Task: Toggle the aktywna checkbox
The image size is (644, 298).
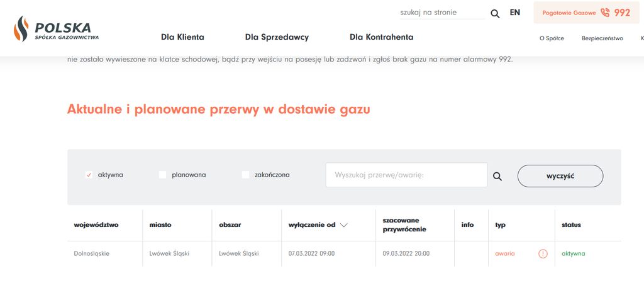Action: [89, 175]
